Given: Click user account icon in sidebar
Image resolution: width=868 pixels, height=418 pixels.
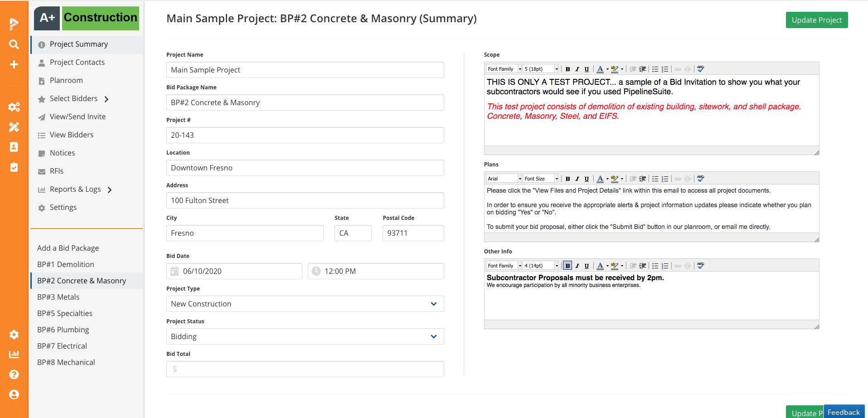Looking at the screenshot, I should (14, 394).
